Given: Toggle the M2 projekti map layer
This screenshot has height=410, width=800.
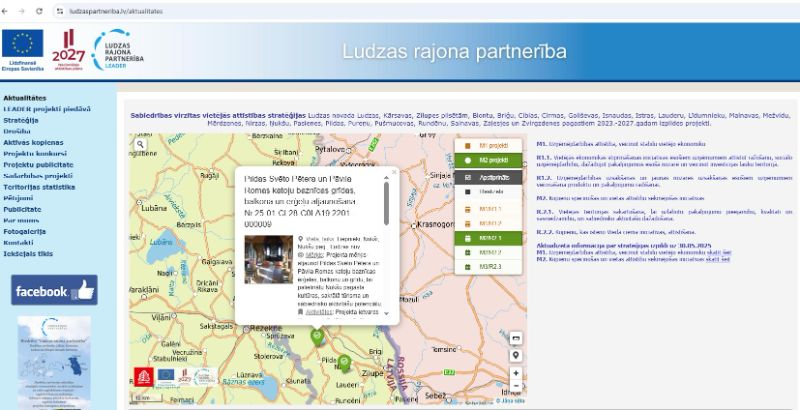Looking at the screenshot, I should pos(488,160).
